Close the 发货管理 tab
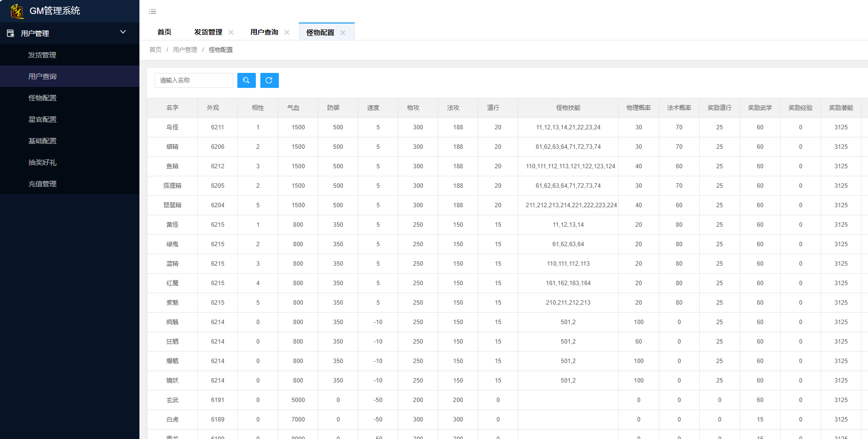This screenshot has height=439, width=868. click(231, 32)
